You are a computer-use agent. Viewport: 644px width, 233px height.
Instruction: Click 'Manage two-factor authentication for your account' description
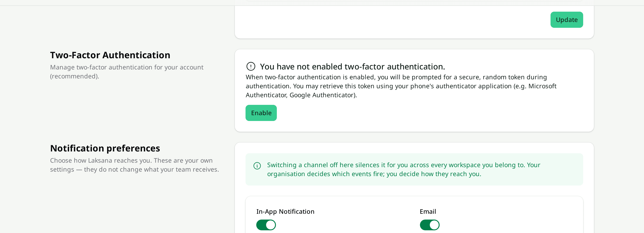pyautogui.click(x=127, y=72)
